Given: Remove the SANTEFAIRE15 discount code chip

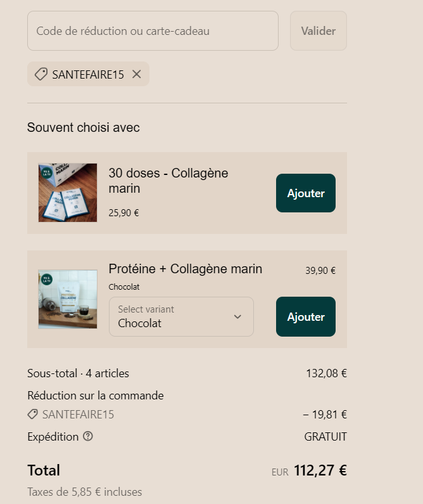Looking at the screenshot, I should 136,74.
